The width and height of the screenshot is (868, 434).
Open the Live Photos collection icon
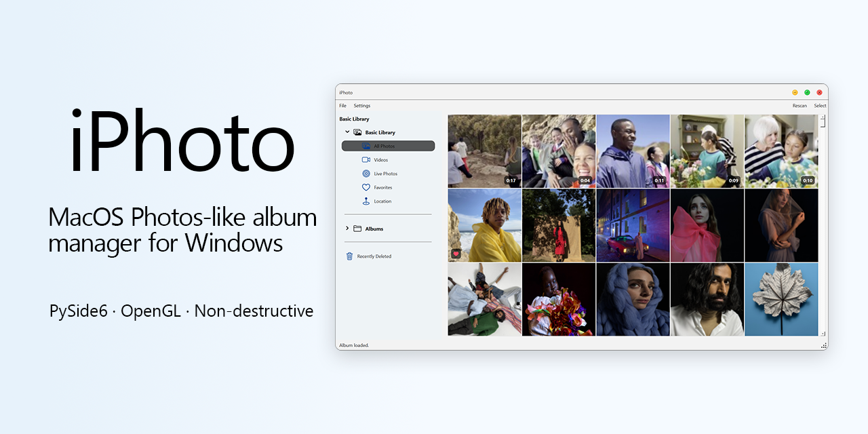click(x=366, y=174)
